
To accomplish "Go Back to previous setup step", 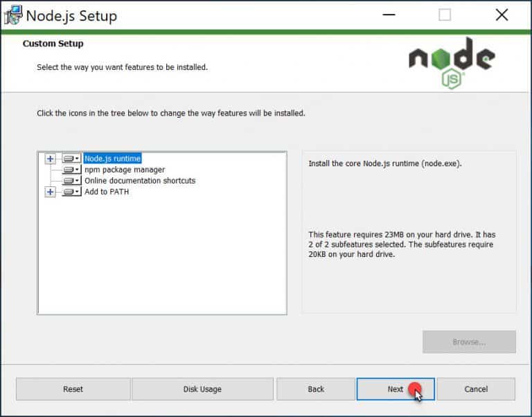I will [316, 389].
